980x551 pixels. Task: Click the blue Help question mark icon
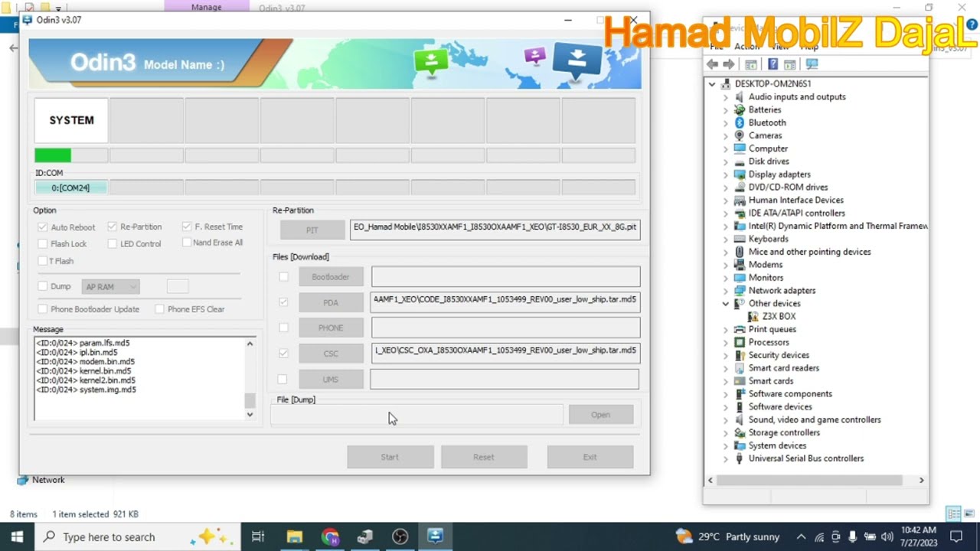coord(773,64)
